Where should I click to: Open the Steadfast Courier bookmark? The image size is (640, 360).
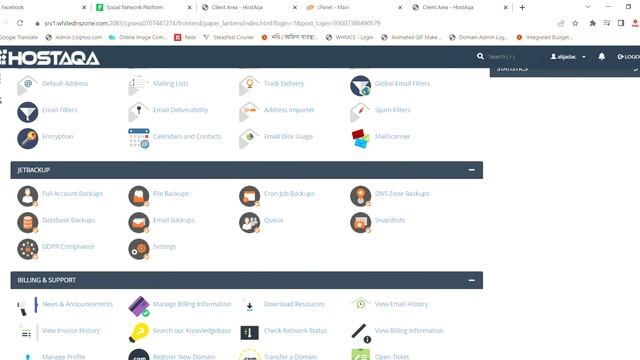click(230, 37)
